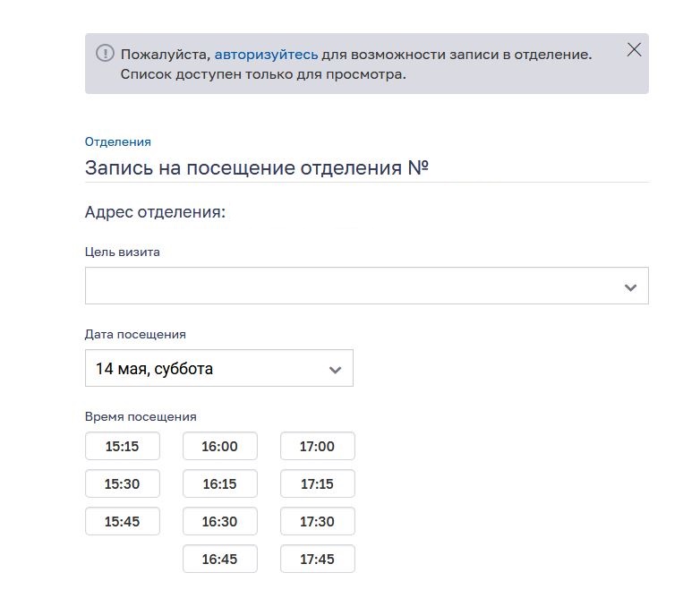The height and width of the screenshot is (607, 700).
Task: Click the exclamation info icon in notice
Action: click(105, 53)
